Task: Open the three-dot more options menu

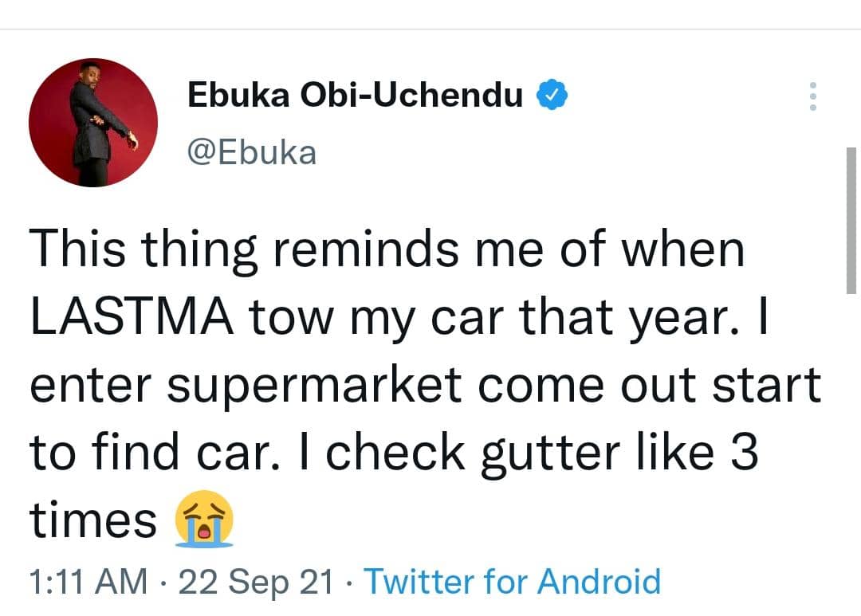Action: 812,96
